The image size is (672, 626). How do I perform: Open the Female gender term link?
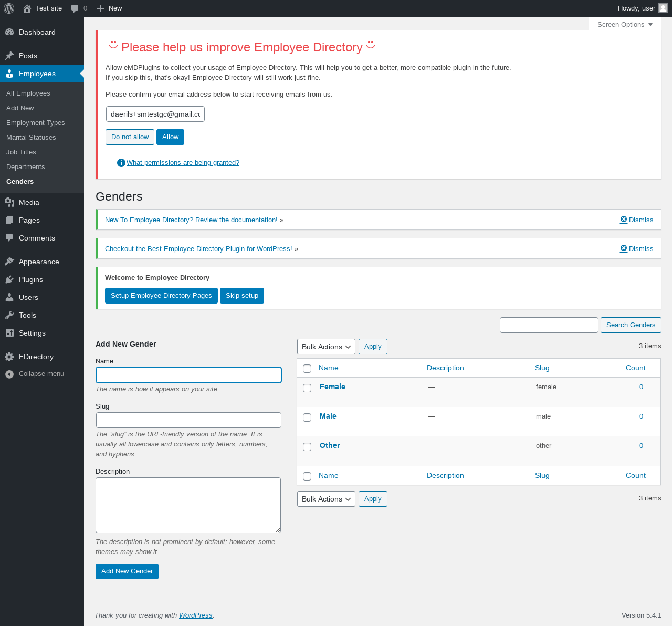pyautogui.click(x=332, y=387)
